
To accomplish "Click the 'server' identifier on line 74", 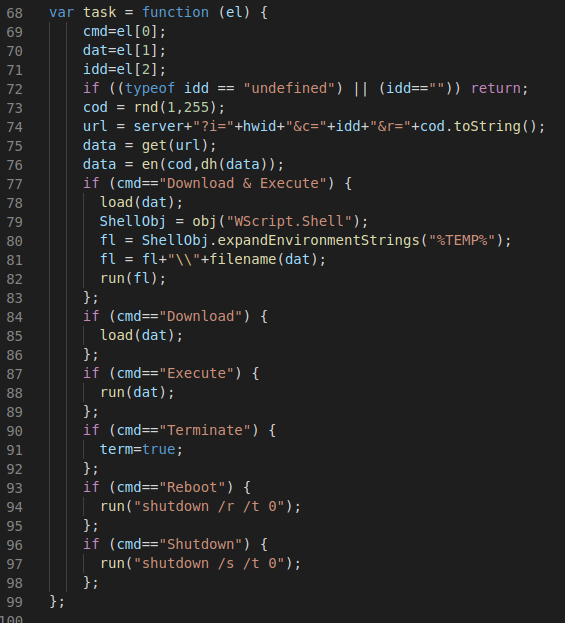I will coord(159,126).
